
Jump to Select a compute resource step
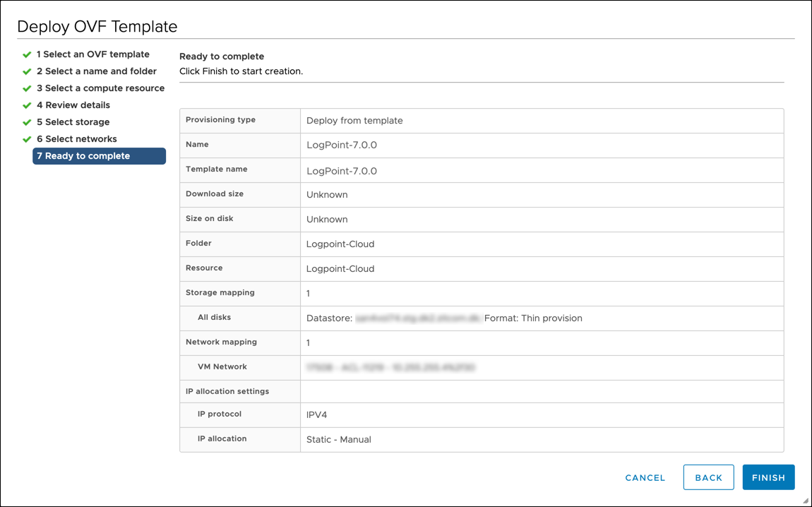pyautogui.click(x=100, y=88)
